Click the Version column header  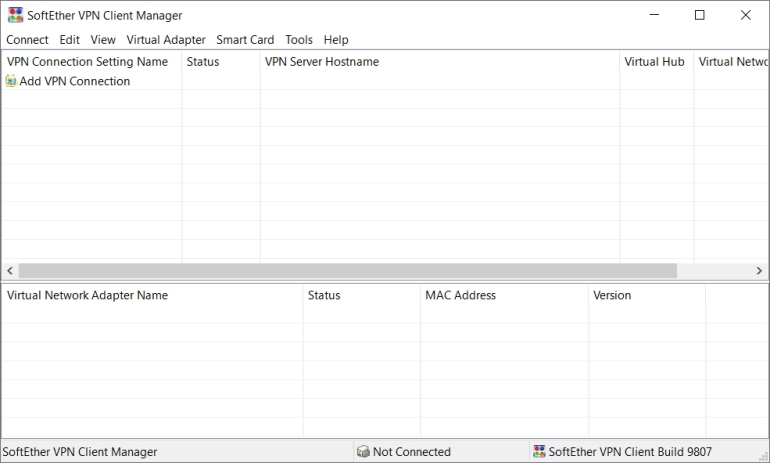[x=612, y=296]
